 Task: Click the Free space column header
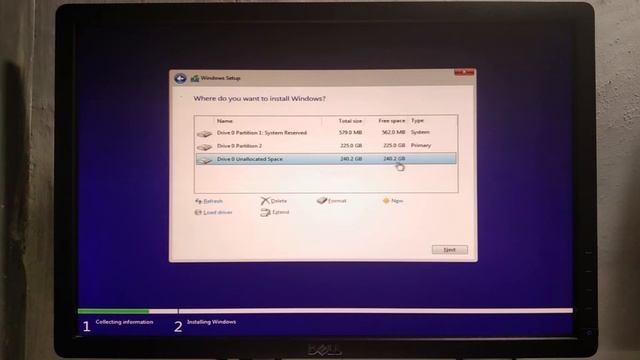tap(391, 121)
